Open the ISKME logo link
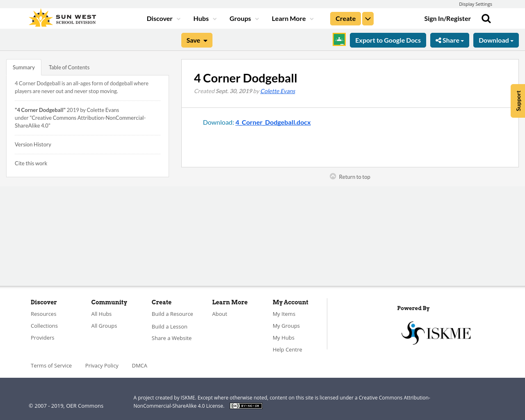Screen dimensions: 525x420 (x=436, y=332)
